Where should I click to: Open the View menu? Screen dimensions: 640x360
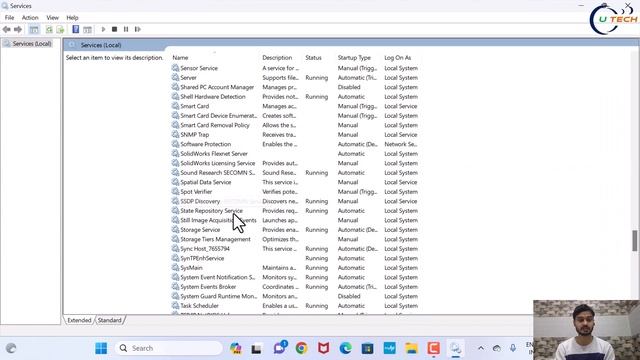[x=52, y=18]
